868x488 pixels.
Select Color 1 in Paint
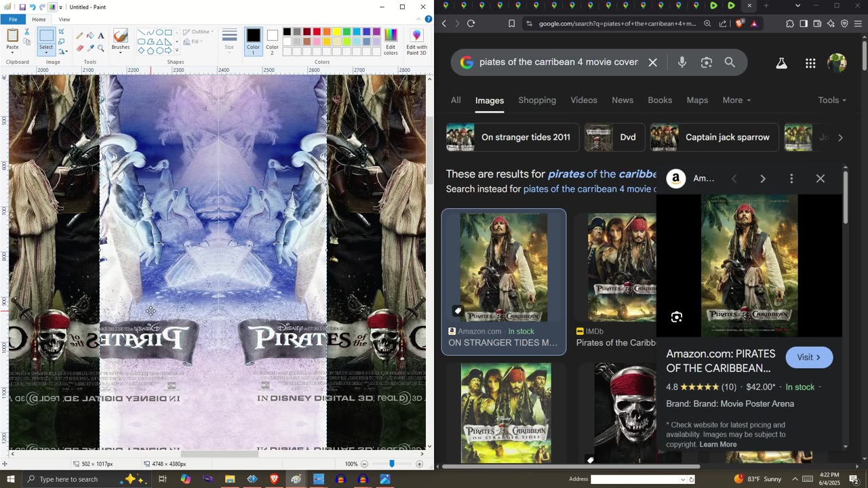pyautogui.click(x=253, y=41)
